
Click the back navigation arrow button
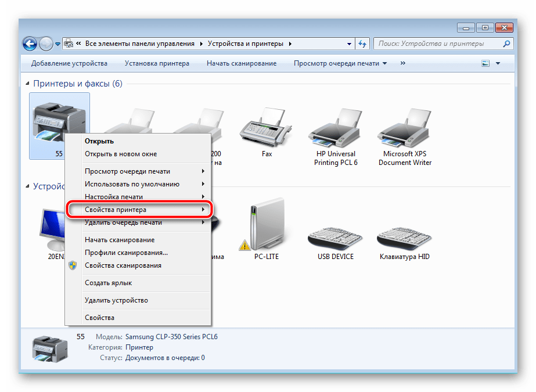(30, 44)
